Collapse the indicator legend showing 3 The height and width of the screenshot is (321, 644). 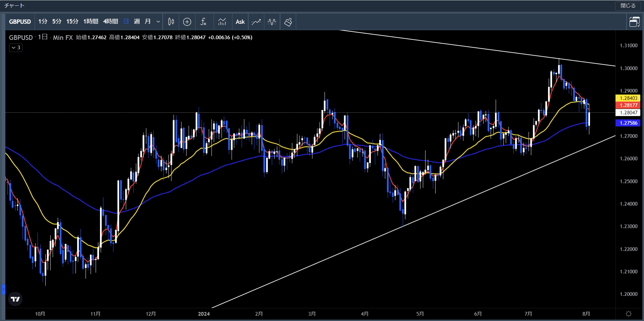pyautogui.click(x=16, y=48)
